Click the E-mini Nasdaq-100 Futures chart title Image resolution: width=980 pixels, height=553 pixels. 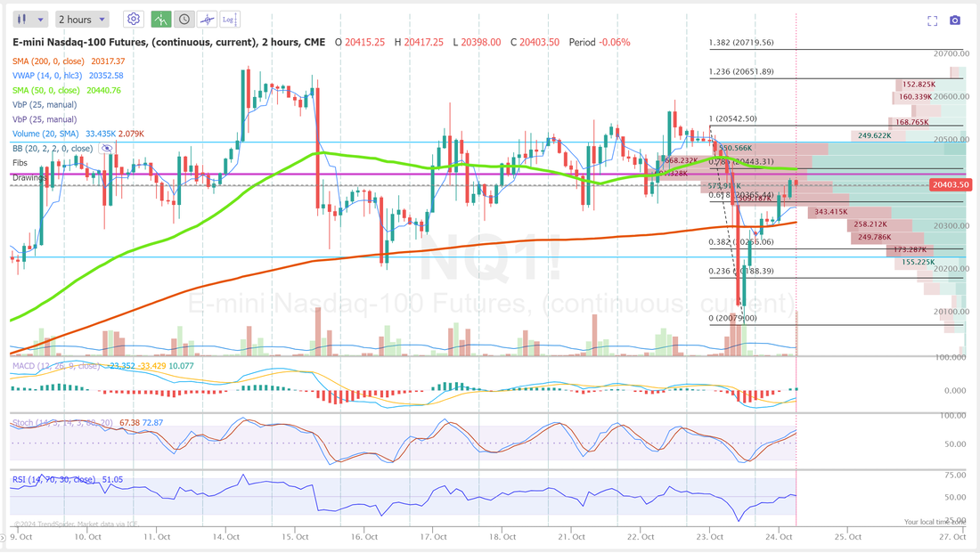168,43
